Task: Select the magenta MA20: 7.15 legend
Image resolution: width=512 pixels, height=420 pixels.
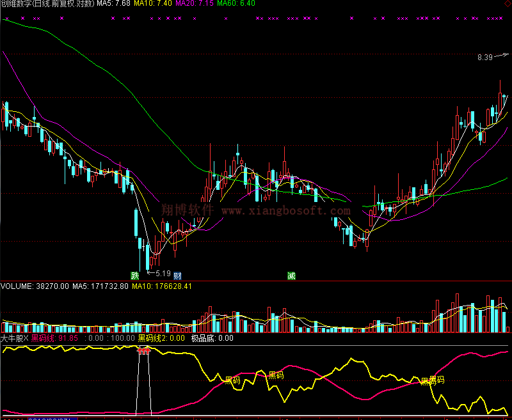Action: click(195, 4)
